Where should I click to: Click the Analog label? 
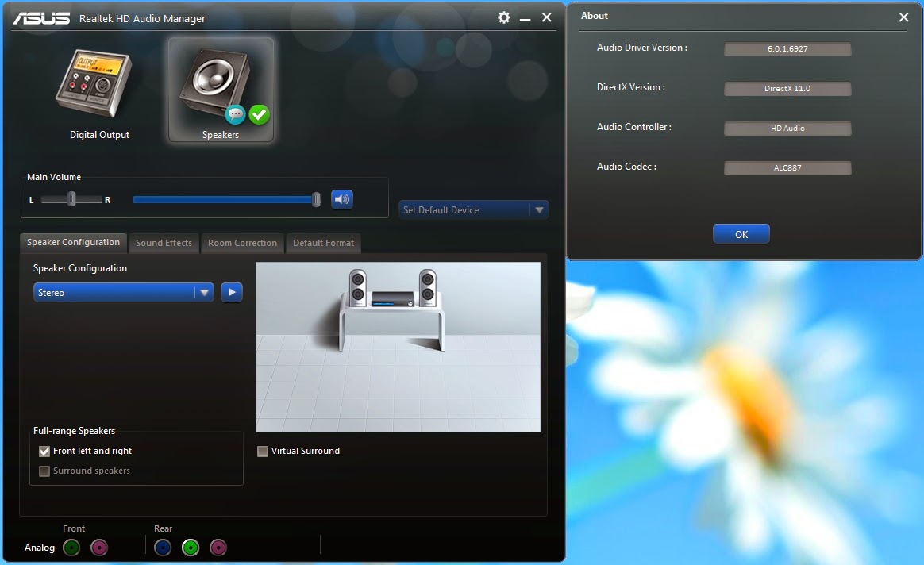point(40,548)
